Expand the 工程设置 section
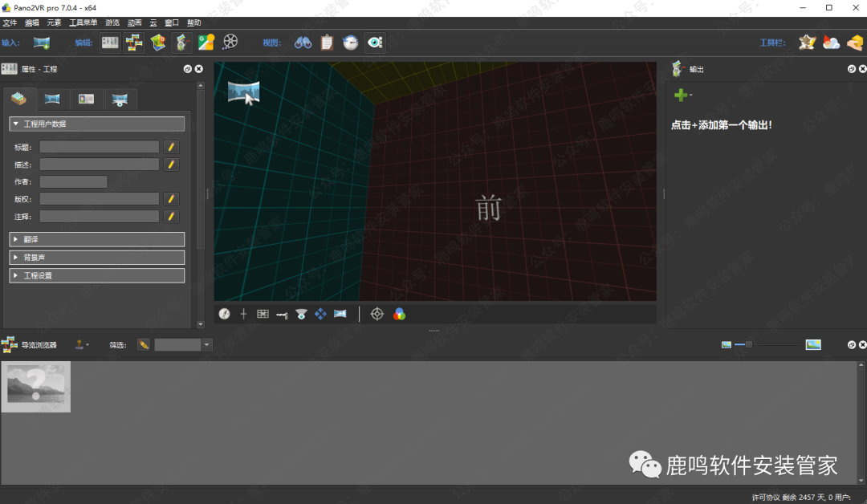867x504 pixels. pos(97,275)
